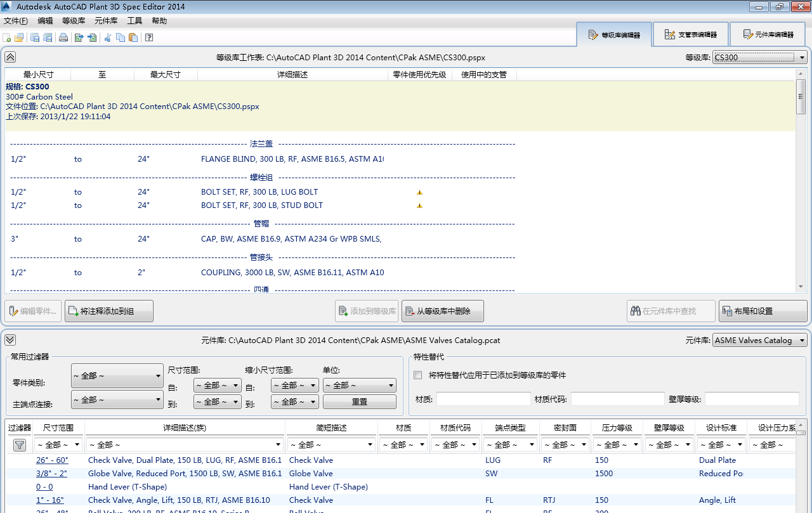The height and width of the screenshot is (513, 812).
Task: Click the cut scissors icon
Action: tap(108, 37)
